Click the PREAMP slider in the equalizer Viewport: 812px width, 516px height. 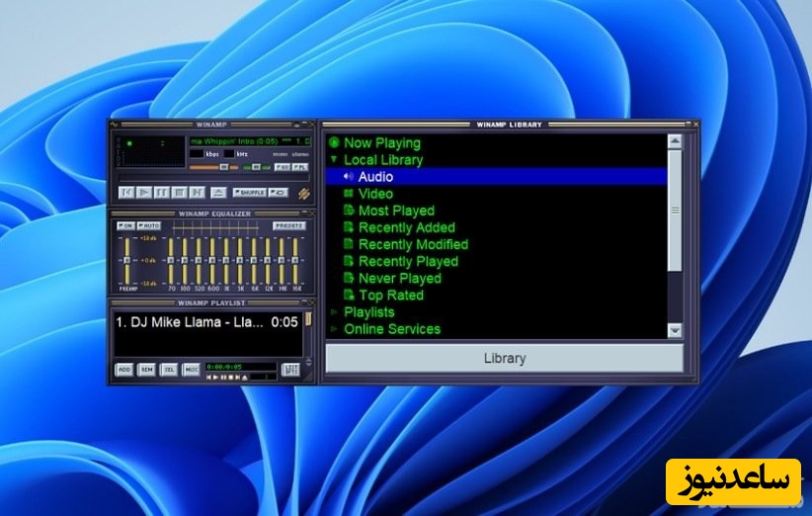click(x=126, y=260)
